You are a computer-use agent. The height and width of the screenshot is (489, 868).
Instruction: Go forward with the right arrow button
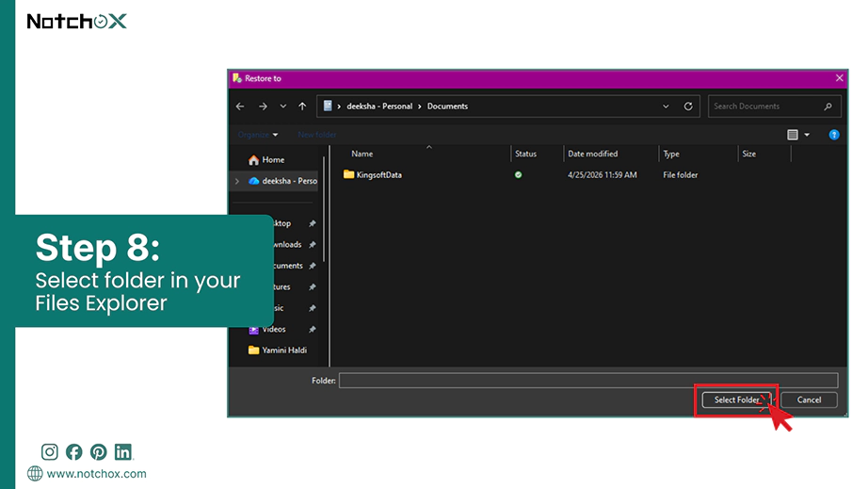coord(263,106)
